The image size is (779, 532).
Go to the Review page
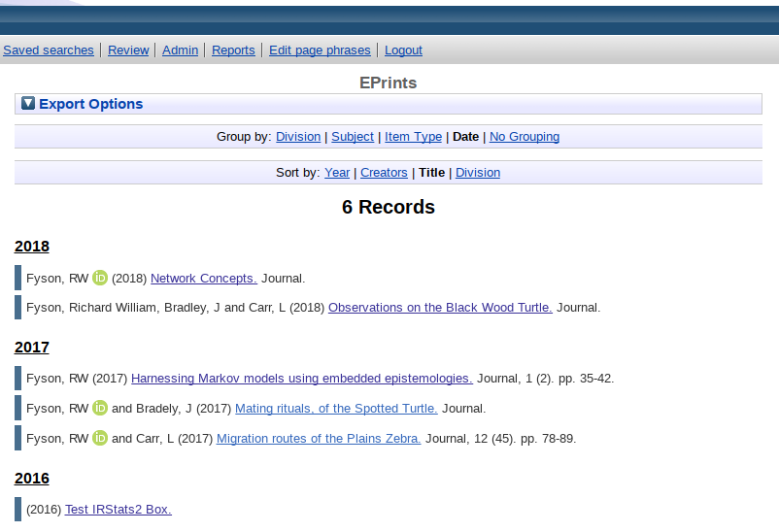coord(128,50)
